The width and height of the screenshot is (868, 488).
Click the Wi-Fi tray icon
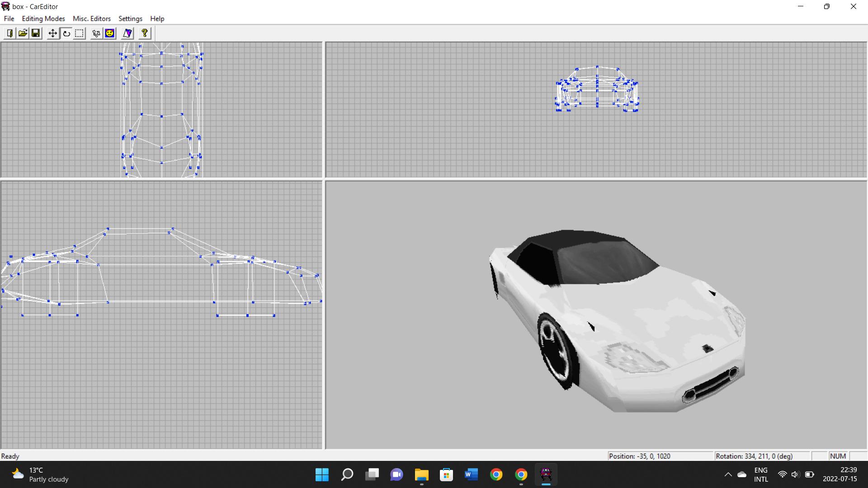click(x=782, y=474)
